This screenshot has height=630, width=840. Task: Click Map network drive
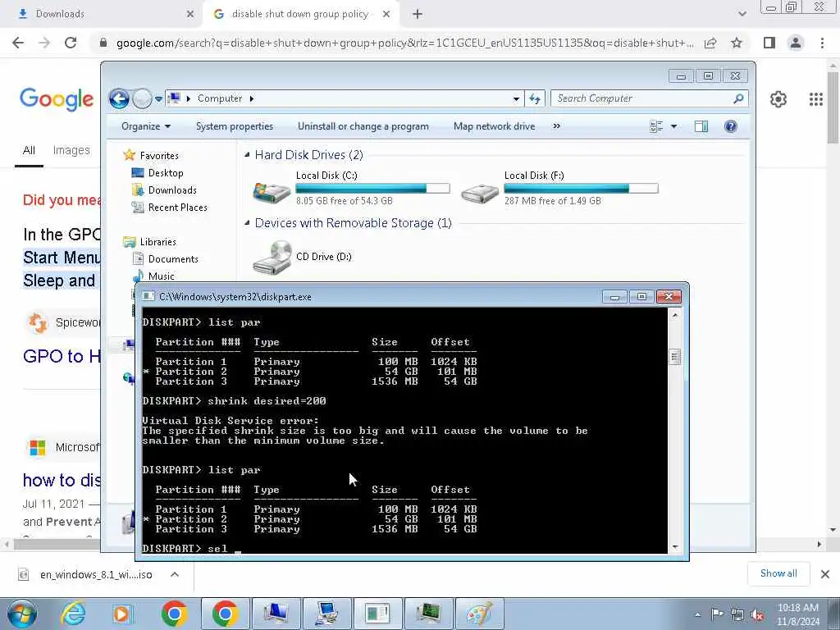click(494, 126)
